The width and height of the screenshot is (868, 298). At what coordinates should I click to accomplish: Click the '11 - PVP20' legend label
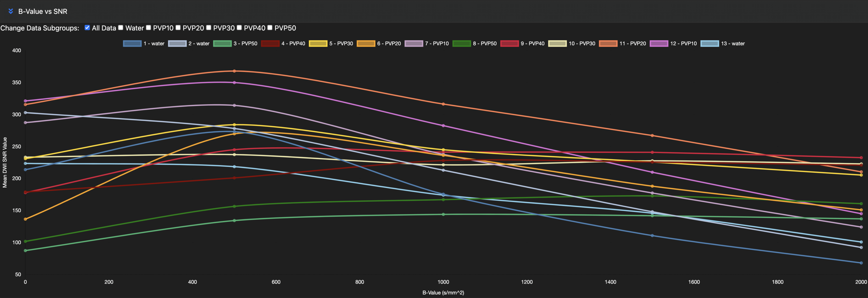(633, 43)
